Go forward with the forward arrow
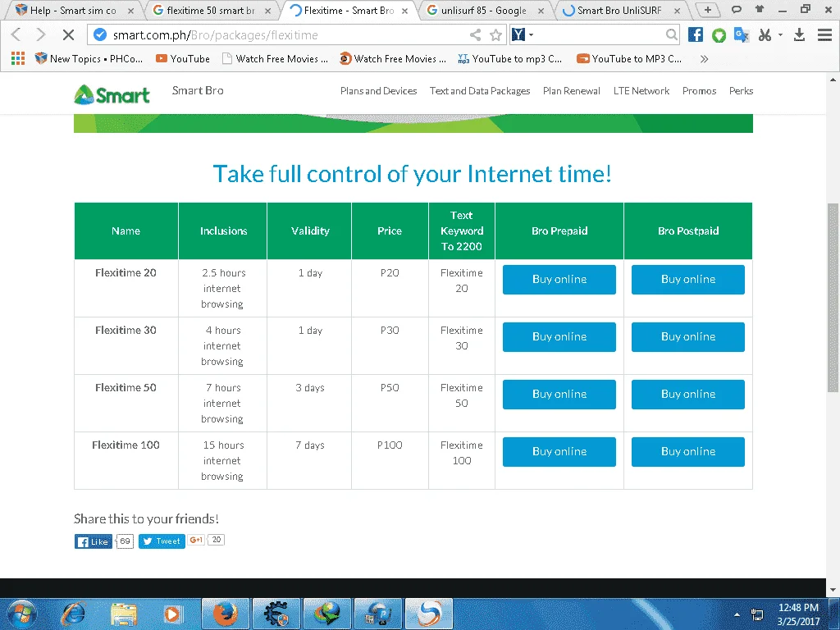This screenshot has width=840, height=630. (x=41, y=34)
